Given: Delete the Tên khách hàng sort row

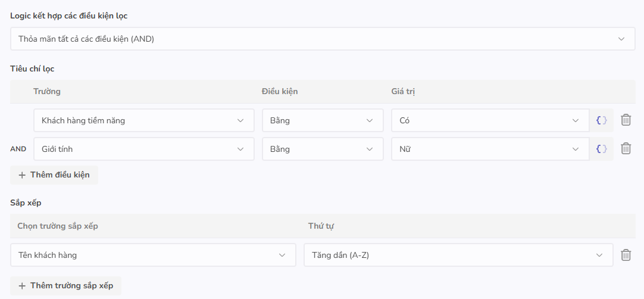Looking at the screenshot, I should pyautogui.click(x=626, y=255).
